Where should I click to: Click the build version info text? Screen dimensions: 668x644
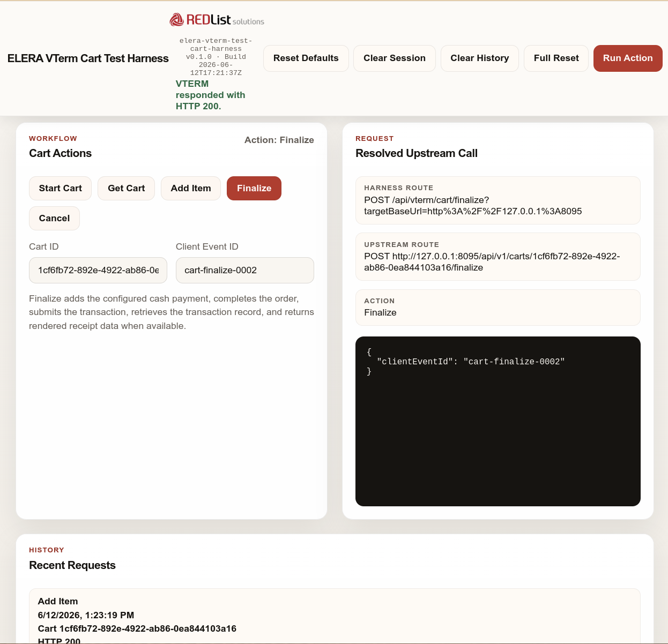[216, 57]
